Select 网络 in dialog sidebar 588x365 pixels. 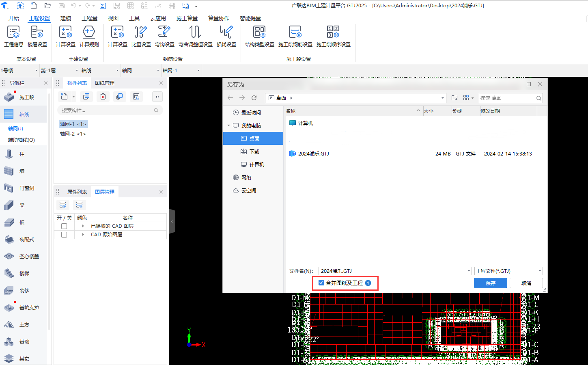(x=253, y=177)
